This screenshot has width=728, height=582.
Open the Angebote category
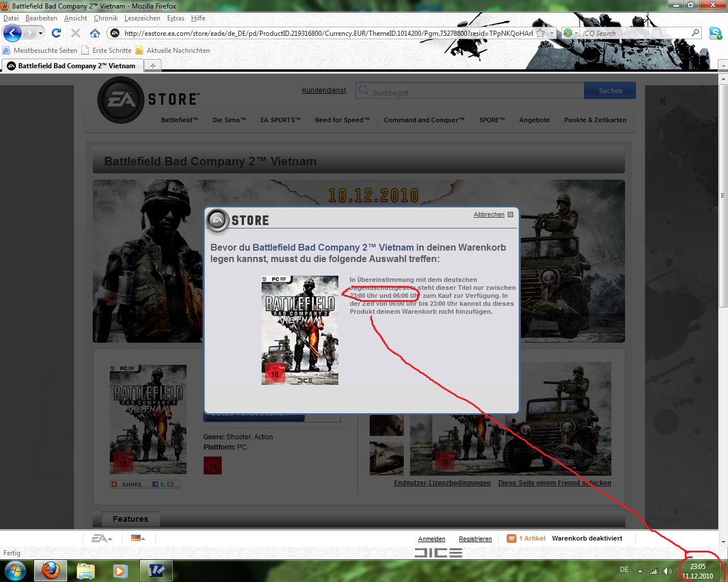[535, 120]
